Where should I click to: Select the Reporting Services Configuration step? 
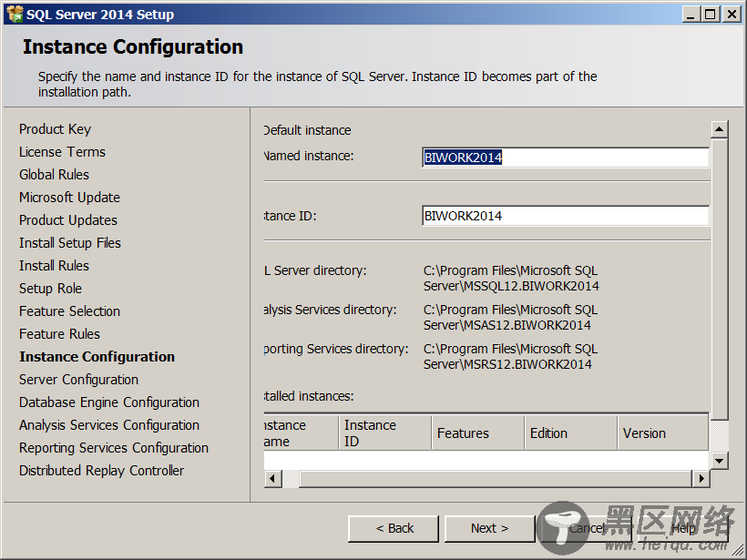(x=114, y=448)
